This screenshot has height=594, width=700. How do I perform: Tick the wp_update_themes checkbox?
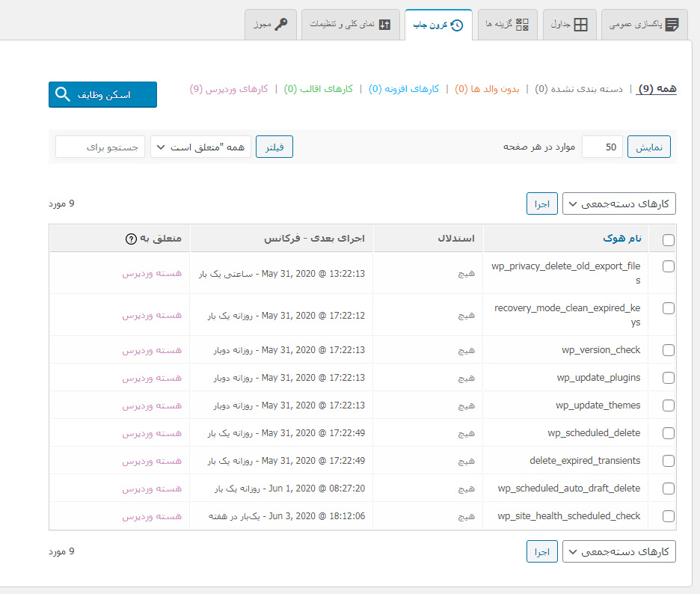669,405
